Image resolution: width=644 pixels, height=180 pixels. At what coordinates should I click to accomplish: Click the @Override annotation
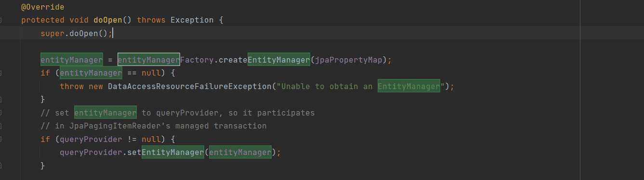(43, 7)
